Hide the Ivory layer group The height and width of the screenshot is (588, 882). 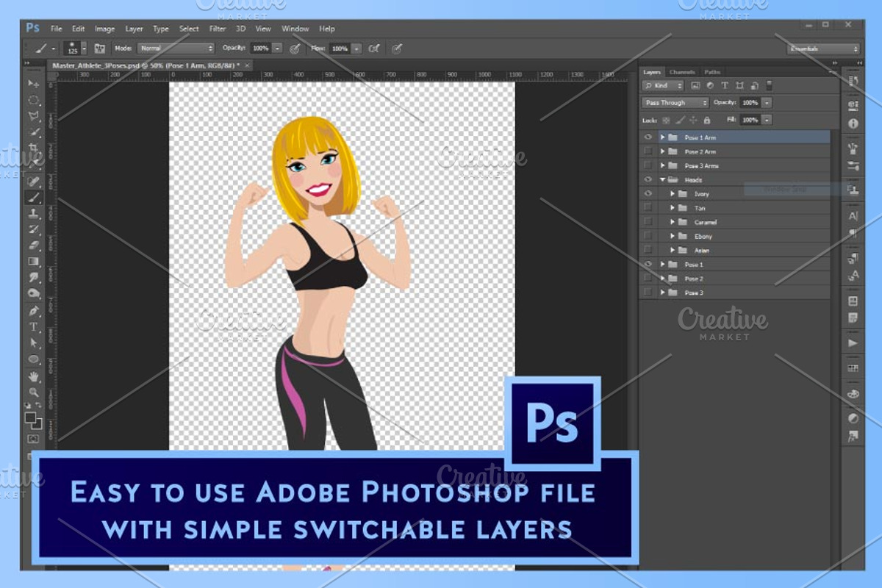pos(648,193)
